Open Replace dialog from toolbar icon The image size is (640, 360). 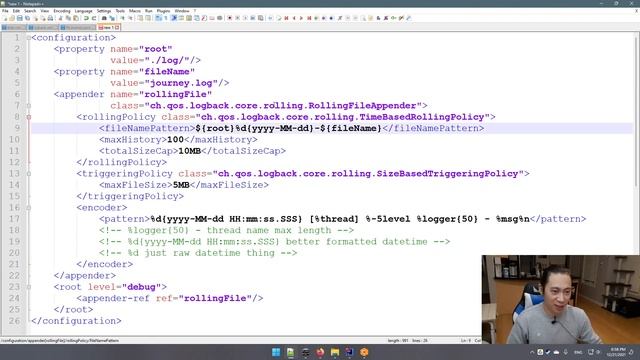point(112,18)
